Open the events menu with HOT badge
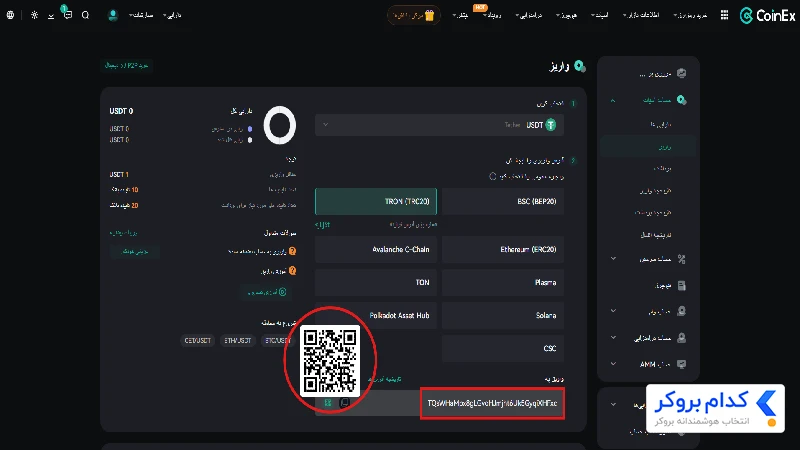800x450 pixels. [x=492, y=14]
